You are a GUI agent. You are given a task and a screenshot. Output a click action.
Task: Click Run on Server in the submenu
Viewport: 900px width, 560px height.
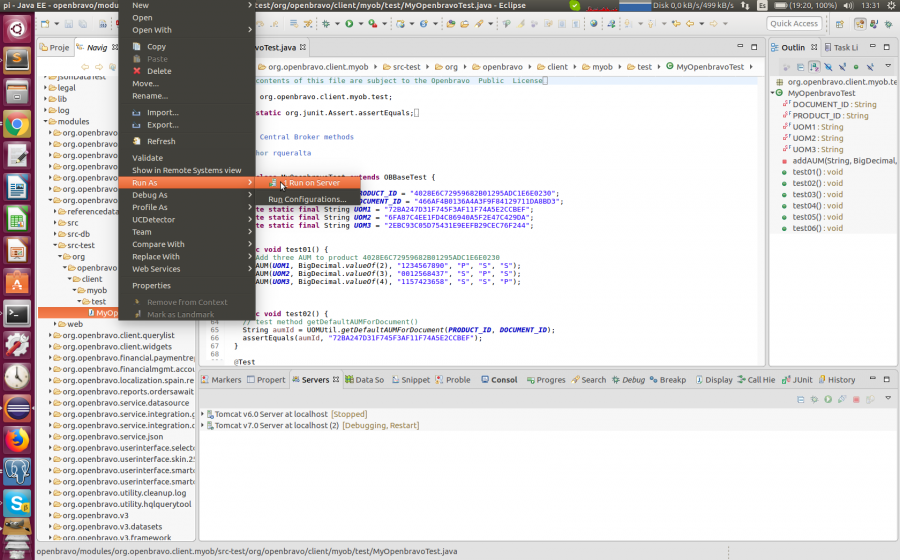point(313,183)
